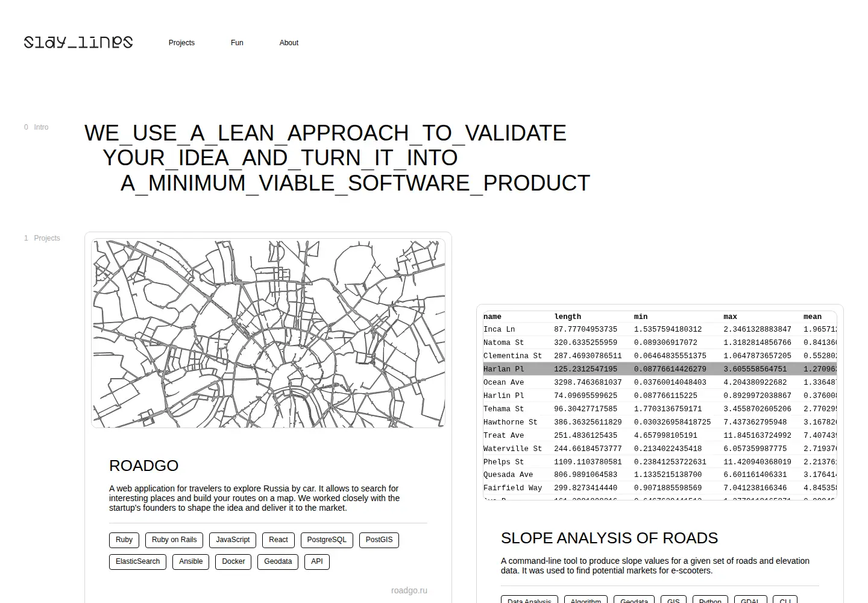
Task: Click the Natoma St name cell
Action: (503, 343)
